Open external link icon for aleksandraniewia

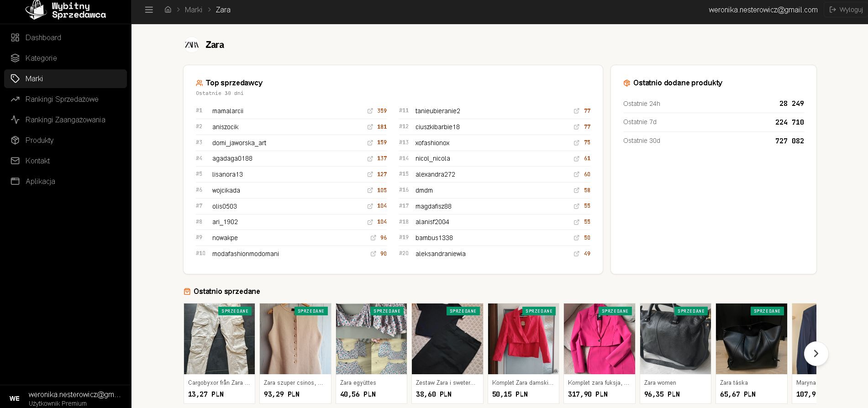577,254
